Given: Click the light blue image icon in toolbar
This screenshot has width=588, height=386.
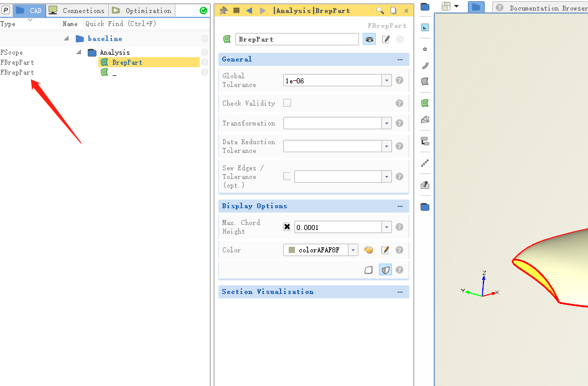Looking at the screenshot, I should tap(425, 27).
